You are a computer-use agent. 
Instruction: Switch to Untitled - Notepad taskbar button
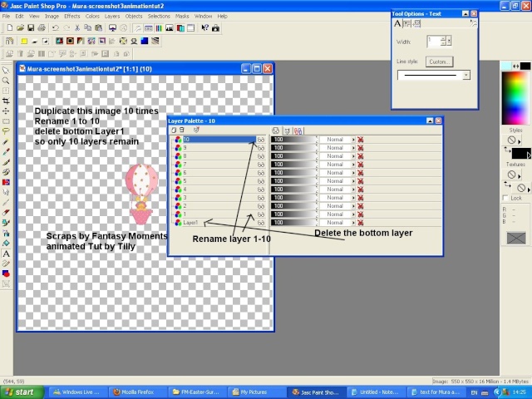(376, 392)
